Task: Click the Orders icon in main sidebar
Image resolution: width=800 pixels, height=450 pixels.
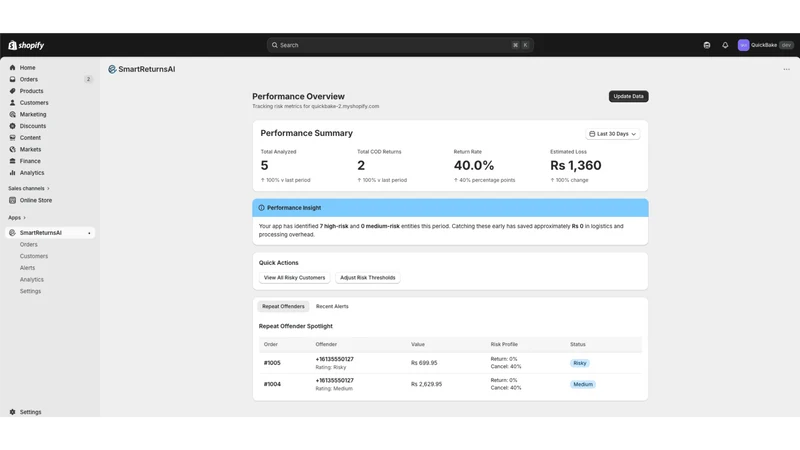Action: (x=12, y=79)
